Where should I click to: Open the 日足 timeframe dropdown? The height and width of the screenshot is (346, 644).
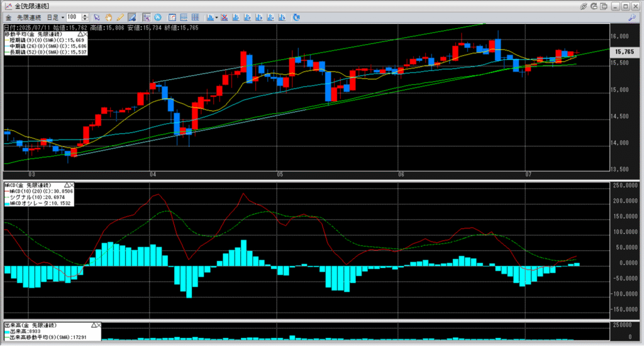click(55, 18)
